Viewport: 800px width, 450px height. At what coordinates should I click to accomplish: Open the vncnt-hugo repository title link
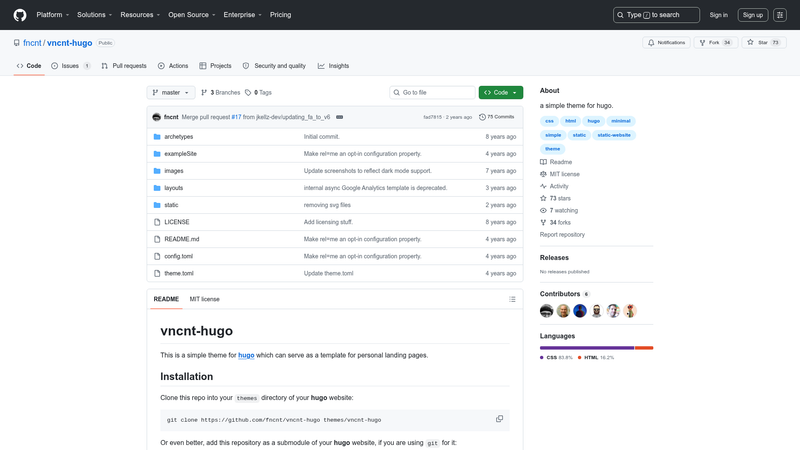[69, 43]
